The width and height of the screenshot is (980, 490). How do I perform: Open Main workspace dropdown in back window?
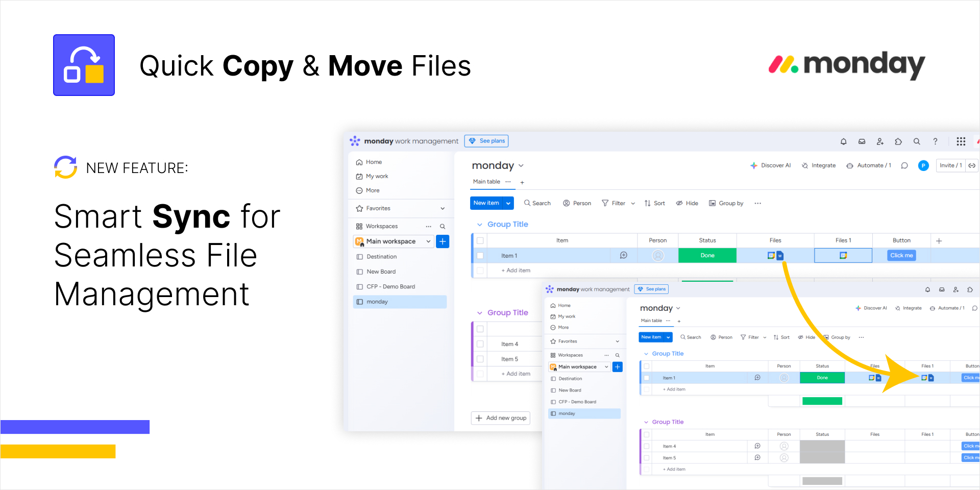tap(394, 241)
